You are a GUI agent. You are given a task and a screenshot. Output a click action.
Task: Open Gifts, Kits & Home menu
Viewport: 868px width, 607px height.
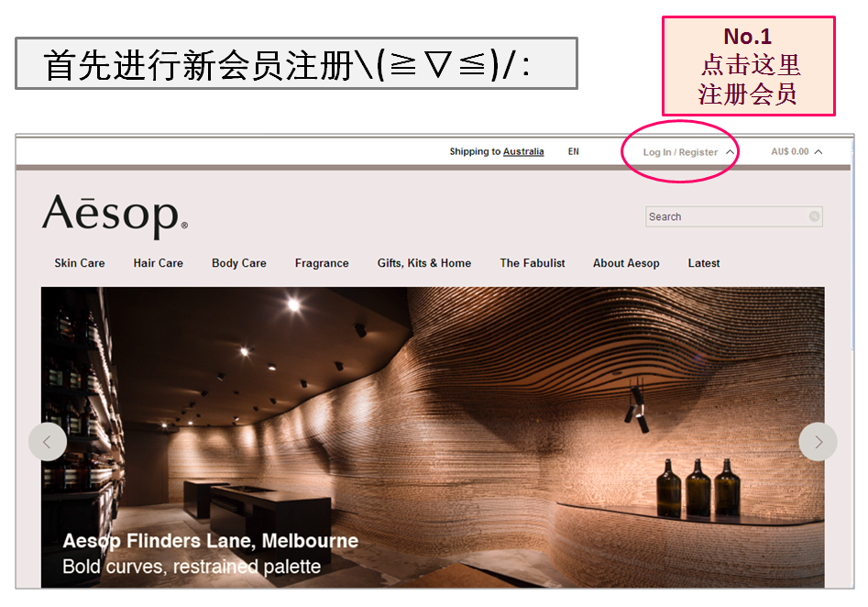(x=424, y=263)
